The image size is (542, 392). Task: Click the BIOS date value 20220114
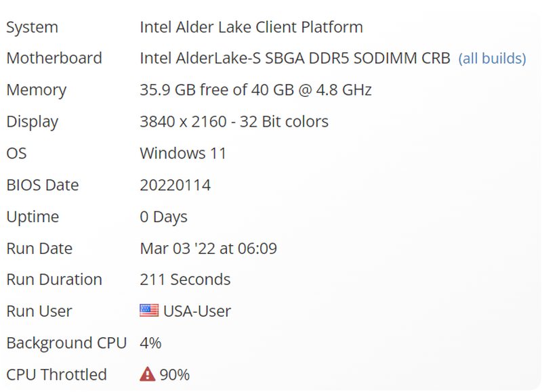point(175,185)
